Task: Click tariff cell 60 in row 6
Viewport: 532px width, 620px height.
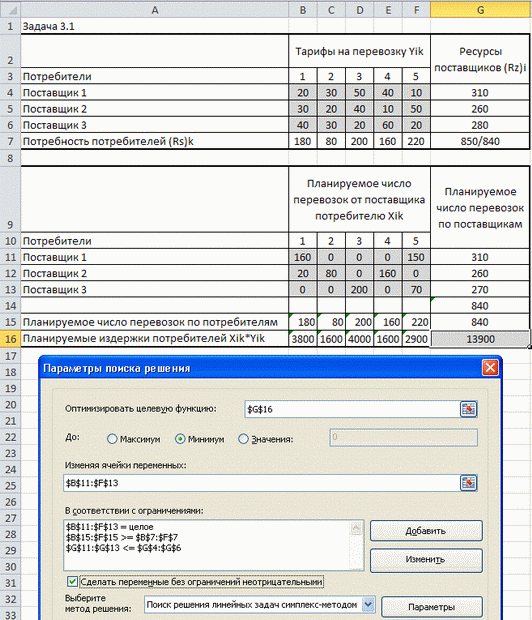Action: (x=388, y=125)
